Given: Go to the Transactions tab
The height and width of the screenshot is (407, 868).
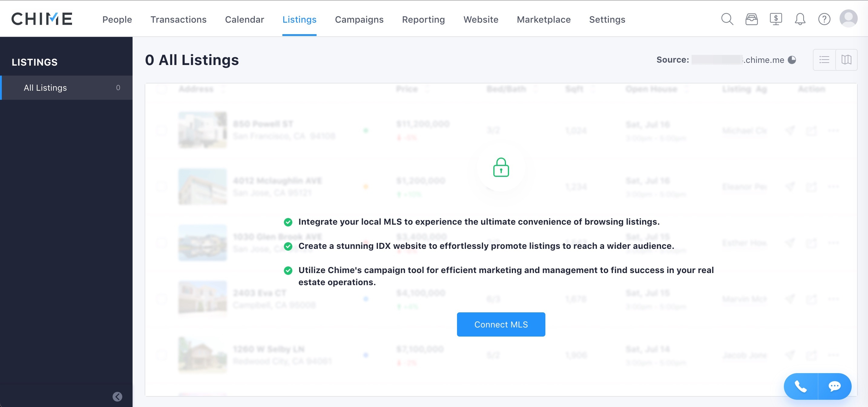Looking at the screenshot, I should (x=178, y=20).
